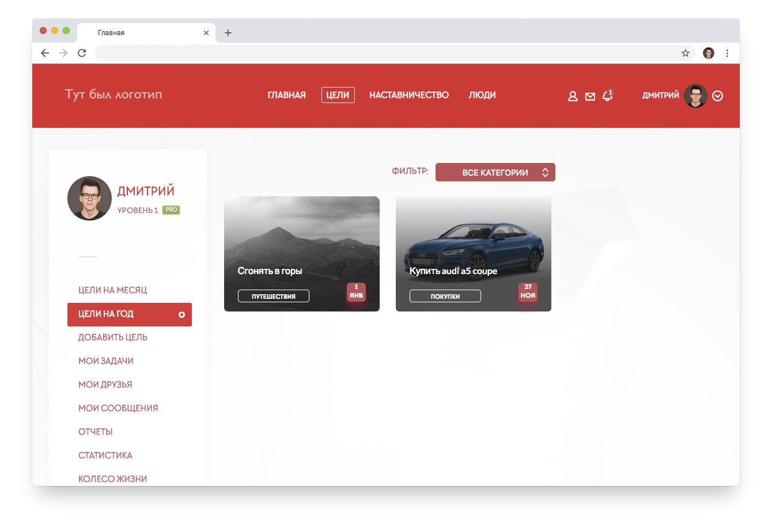Click the УРОВЕНЬ 1 level label
The width and height of the screenshot is (772, 532).
point(138,211)
